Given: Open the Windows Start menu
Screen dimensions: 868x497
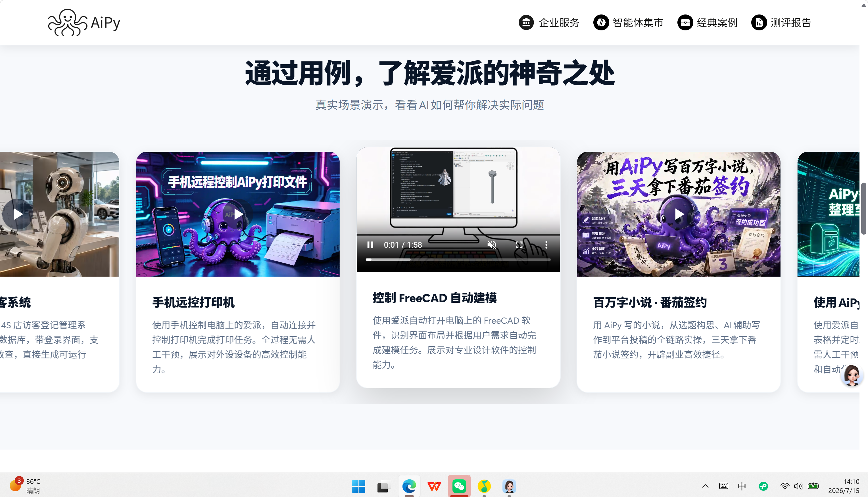Looking at the screenshot, I should [358, 486].
